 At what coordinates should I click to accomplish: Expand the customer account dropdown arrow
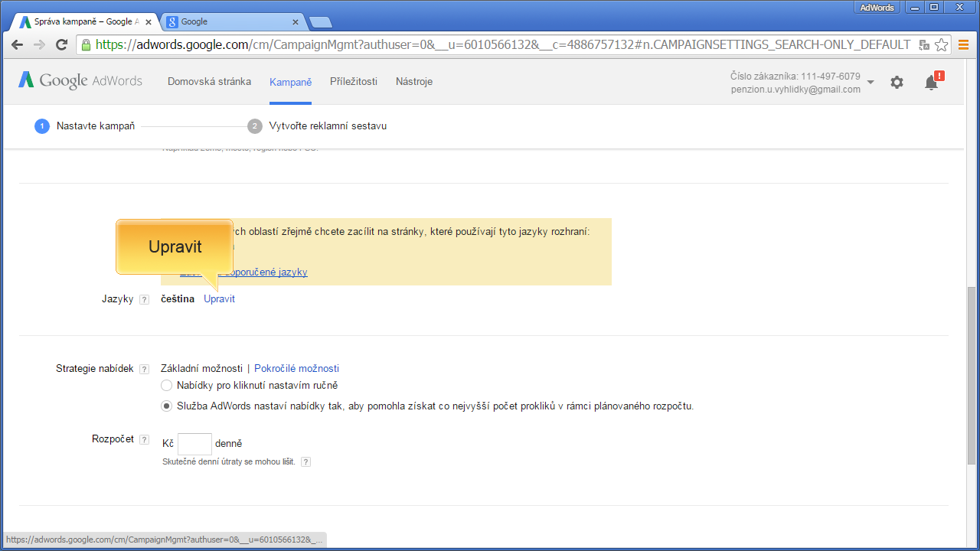tap(871, 82)
